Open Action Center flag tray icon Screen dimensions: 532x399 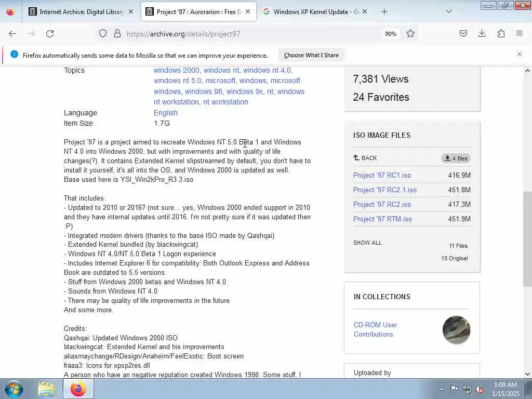pyautogui.click(x=454, y=389)
